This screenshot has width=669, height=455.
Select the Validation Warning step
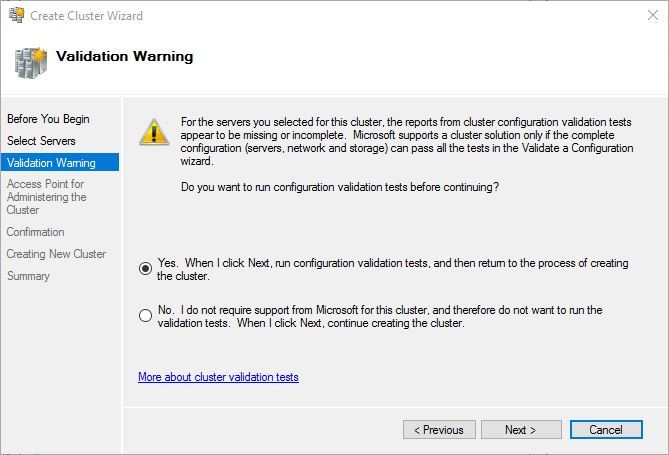tap(51, 163)
